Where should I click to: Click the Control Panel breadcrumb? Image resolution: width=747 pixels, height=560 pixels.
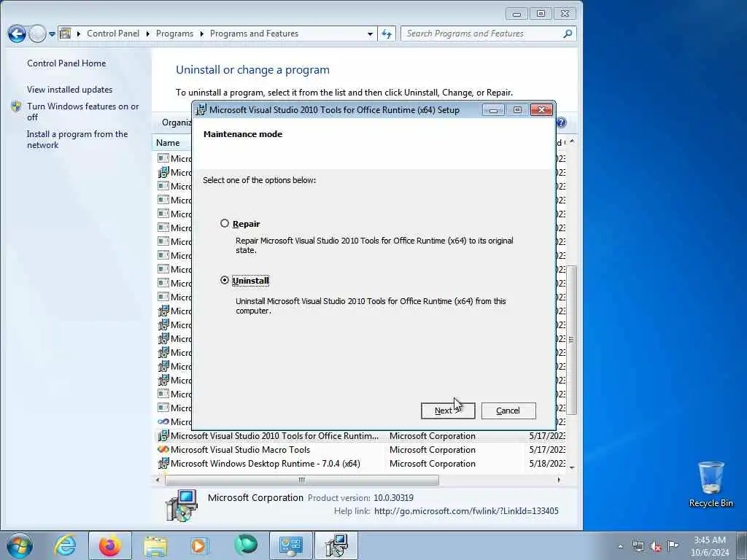[x=113, y=34]
